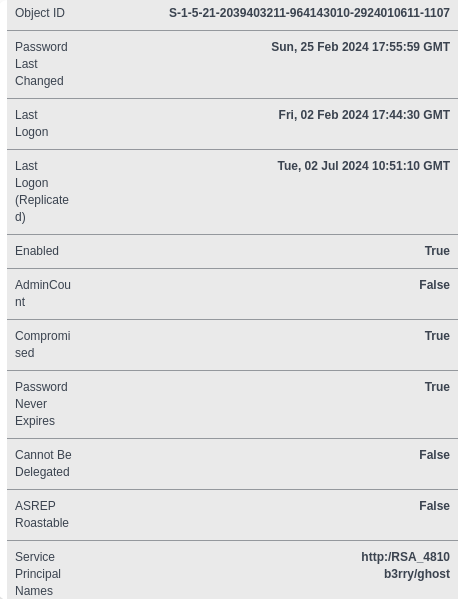The height and width of the screenshot is (599, 466).
Task: Select the Password Last Changed date value
Action: pyautogui.click(x=360, y=47)
